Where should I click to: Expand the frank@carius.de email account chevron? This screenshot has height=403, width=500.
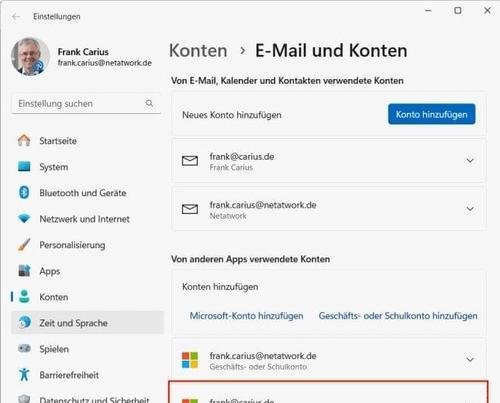(470, 161)
